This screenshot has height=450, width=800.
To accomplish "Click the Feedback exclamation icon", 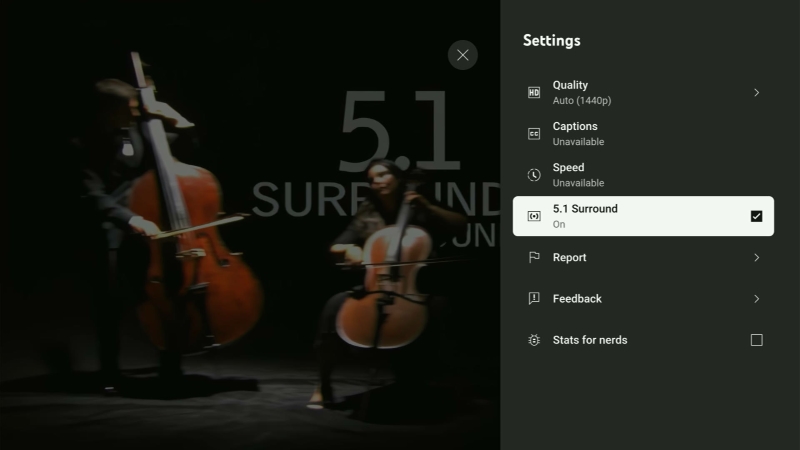I will (x=534, y=298).
